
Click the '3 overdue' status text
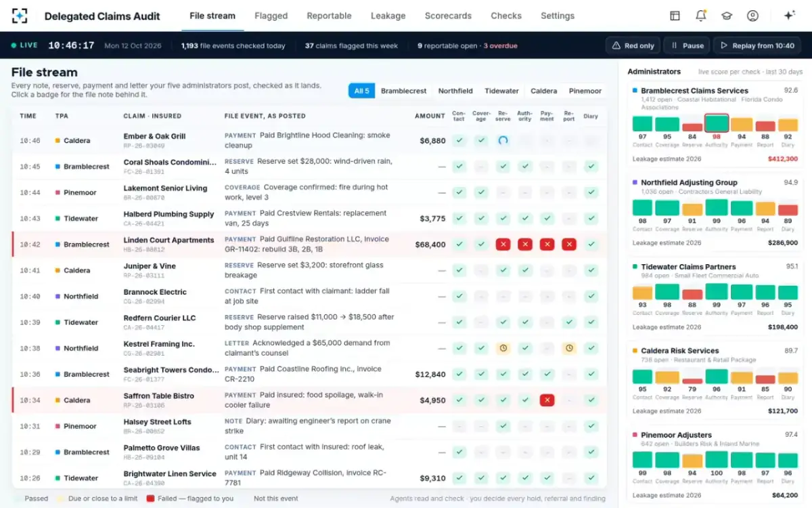500,46
